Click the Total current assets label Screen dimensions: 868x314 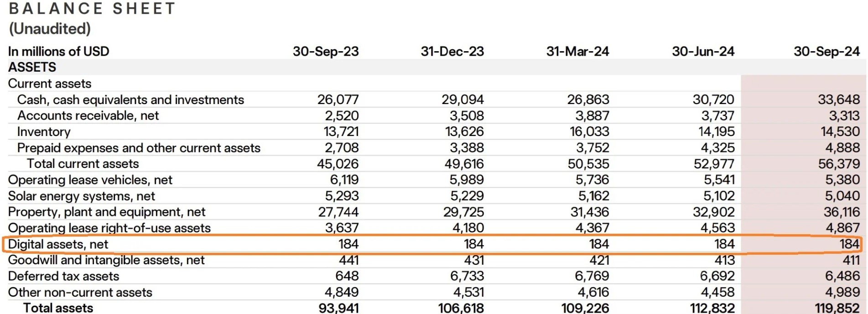pyautogui.click(x=83, y=164)
